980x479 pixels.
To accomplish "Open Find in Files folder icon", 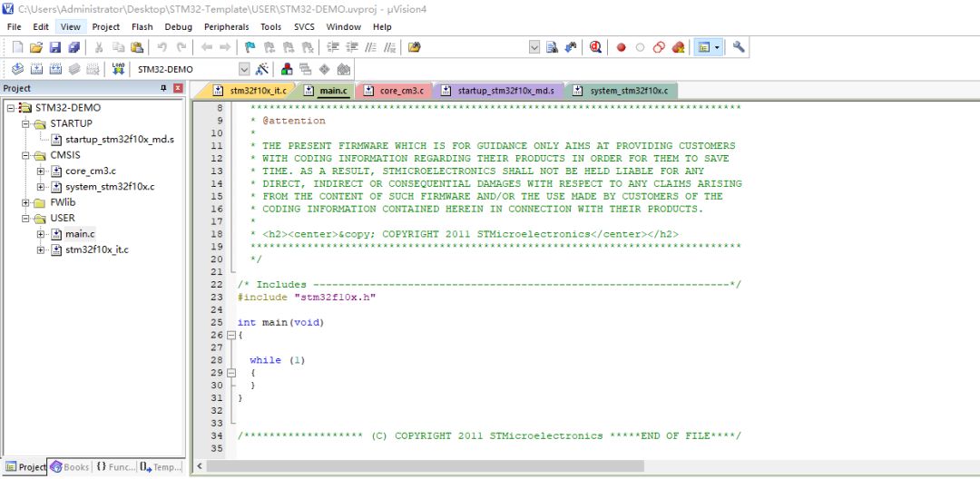I will click(x=414, y=47).
